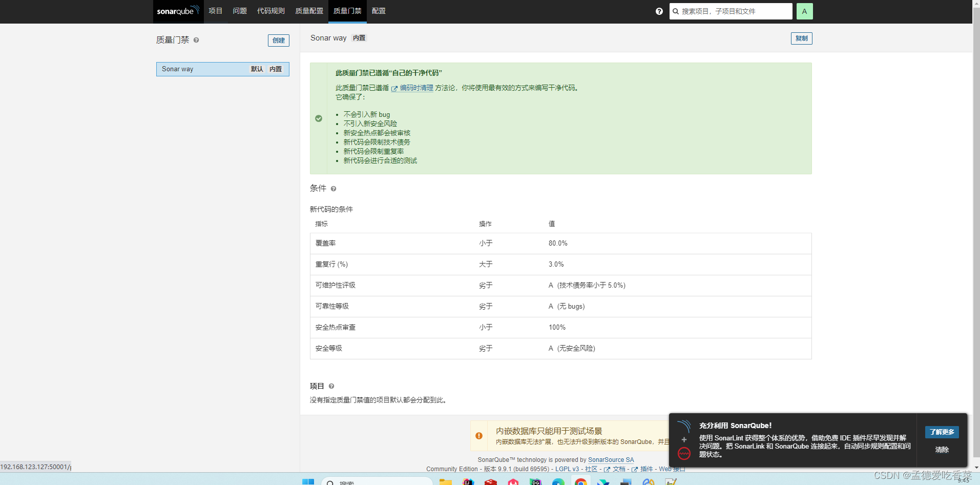
Task: Click the Windows taskbar search box
Action: coord(377,482)
